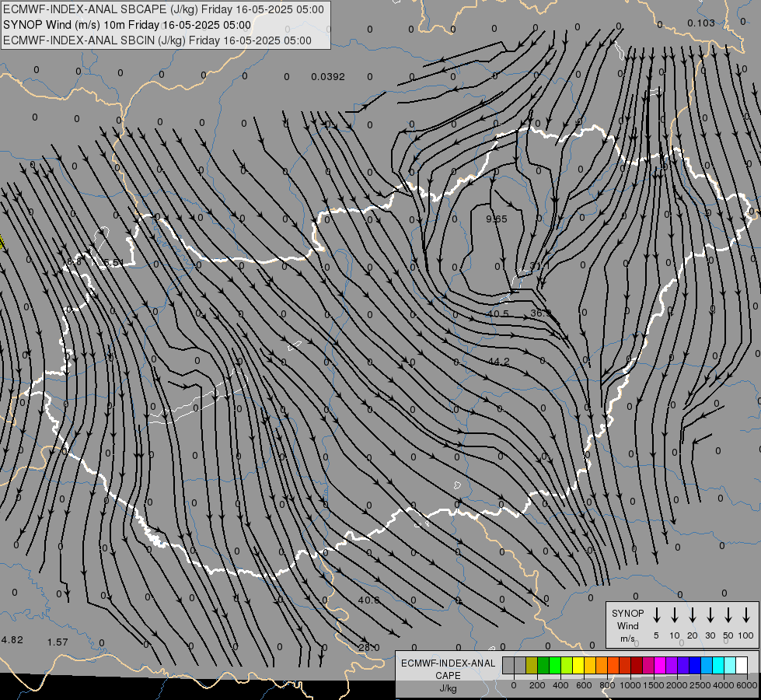Screen dimensions: 761x700
Task: Select the SBCAPE header line
Action: pyautogui.click(x=163, y=9)
